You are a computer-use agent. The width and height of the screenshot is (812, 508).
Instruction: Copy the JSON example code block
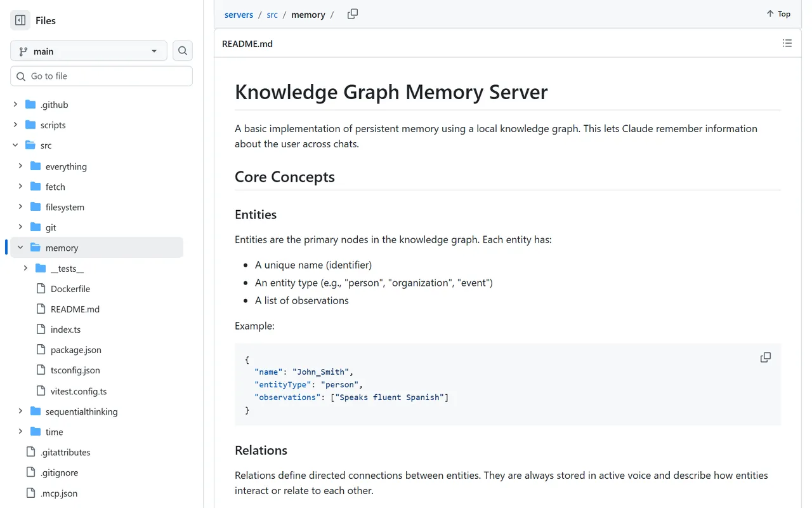click(766, 358)
